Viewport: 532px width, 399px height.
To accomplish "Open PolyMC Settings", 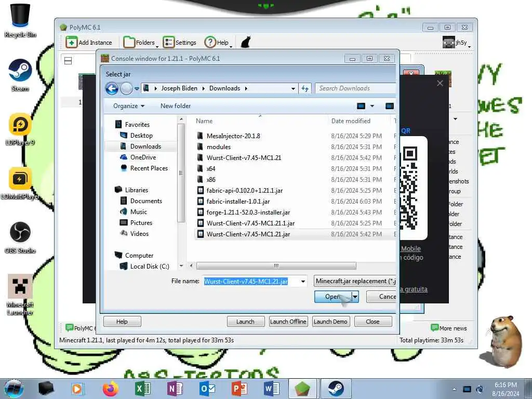I will 180,43.
